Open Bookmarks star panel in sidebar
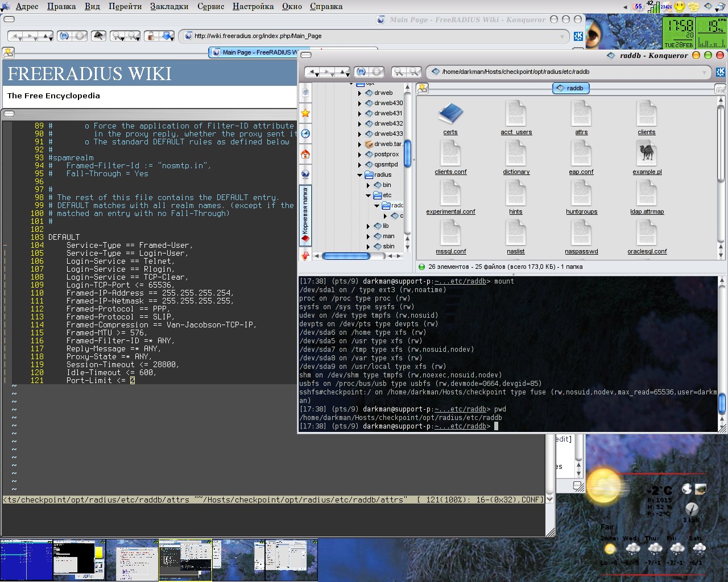 305,113
